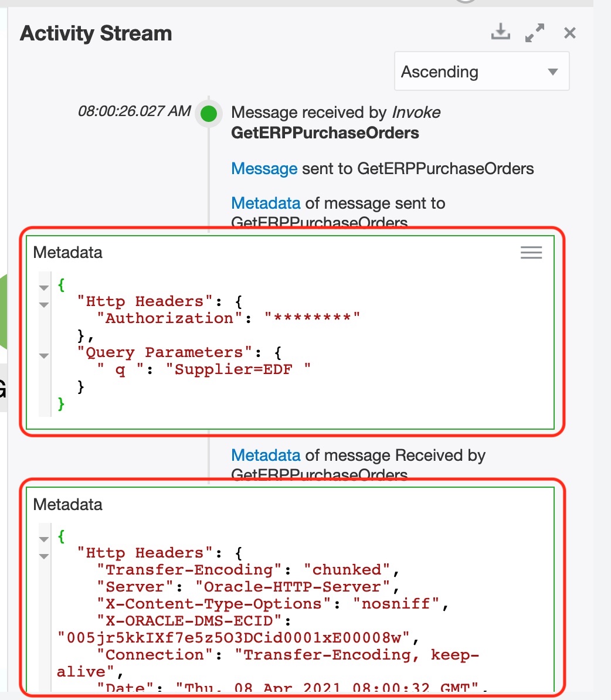
Task: Download the Activity Stream log
Action: [x=500, y=32]
